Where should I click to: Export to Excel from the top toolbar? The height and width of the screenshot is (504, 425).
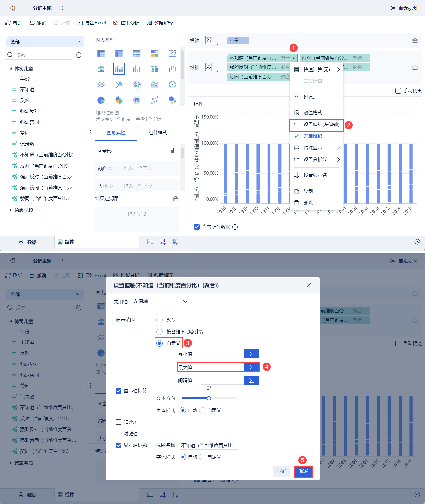[x=92, y=23]
